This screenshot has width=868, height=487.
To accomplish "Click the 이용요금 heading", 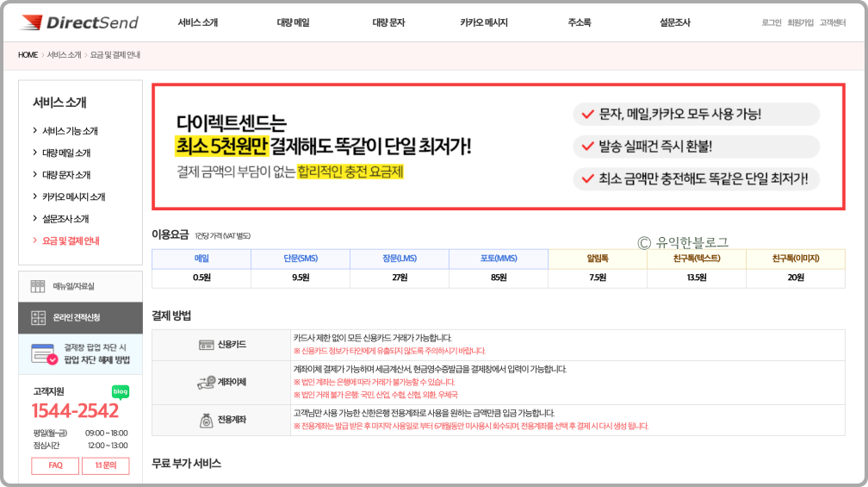I will pos(170,235).
